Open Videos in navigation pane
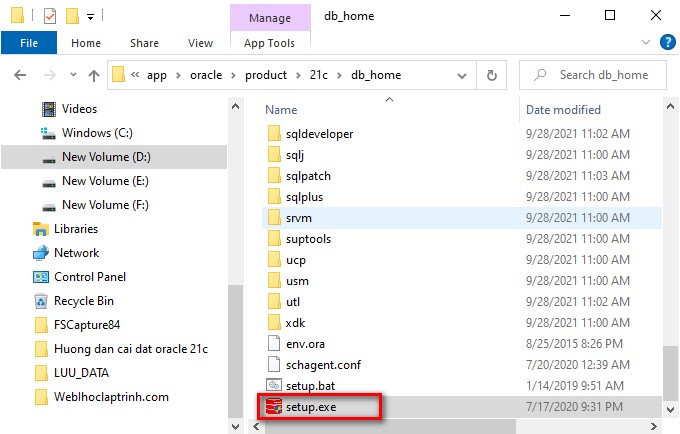This screenshot has height=434, width=680. point(79,109)
